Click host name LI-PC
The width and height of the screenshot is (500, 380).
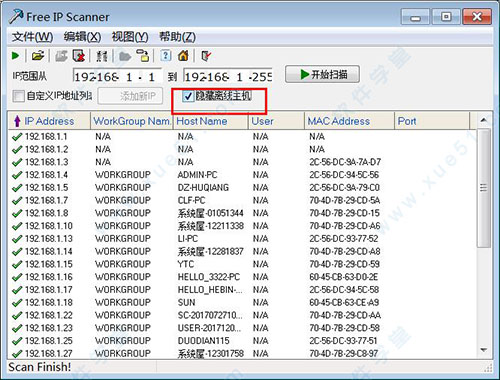coord(188,239)
